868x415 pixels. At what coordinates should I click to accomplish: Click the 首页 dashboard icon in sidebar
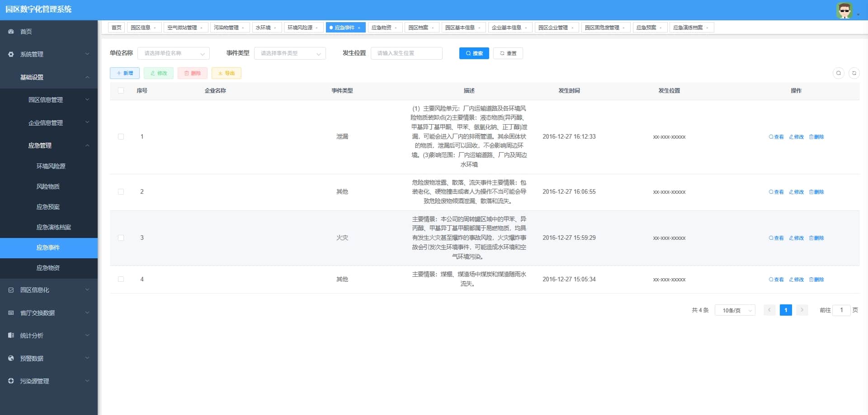pos(11,31)
